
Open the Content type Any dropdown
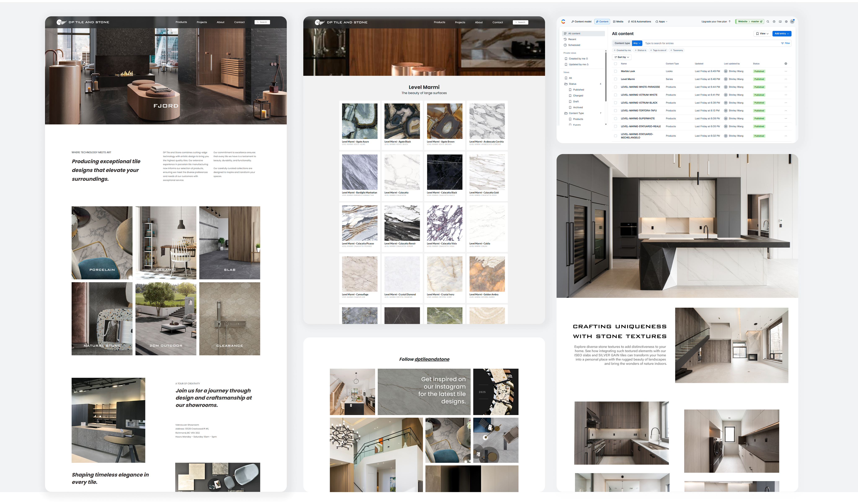point(637,43)
